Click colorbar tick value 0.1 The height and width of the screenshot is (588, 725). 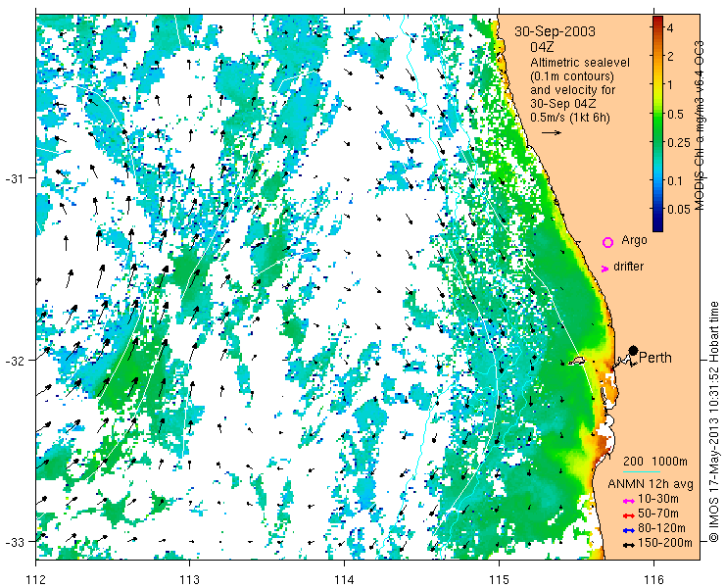(675, 180)
